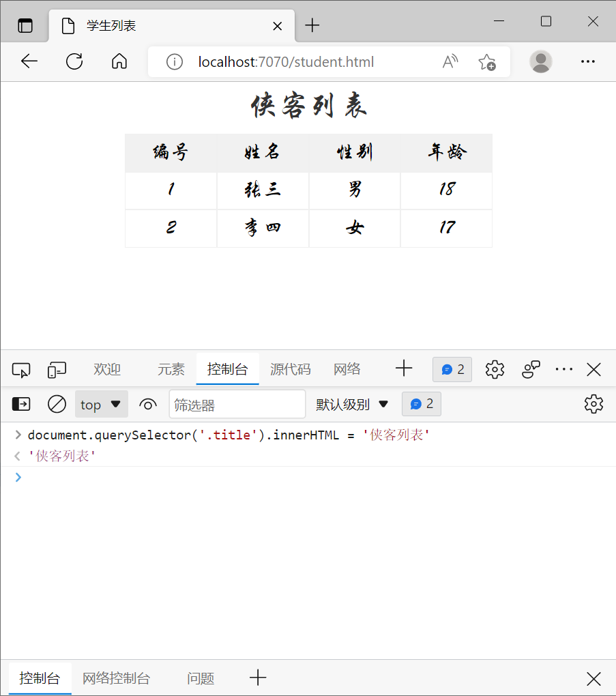Expand the top JavaScript context dropdown
Screen dimensions: 616x696
(101, 404)
